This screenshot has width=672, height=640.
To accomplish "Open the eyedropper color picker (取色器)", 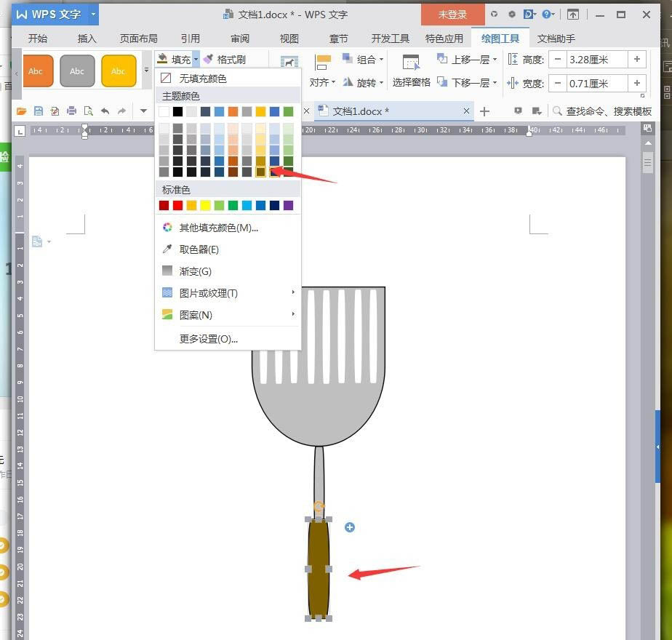I will [191, 249].
